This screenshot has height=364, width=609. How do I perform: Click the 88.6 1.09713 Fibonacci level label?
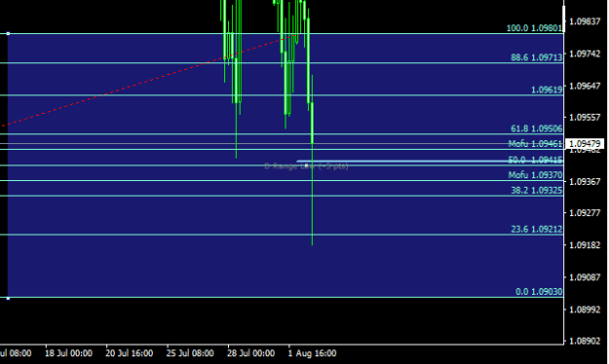536,57
